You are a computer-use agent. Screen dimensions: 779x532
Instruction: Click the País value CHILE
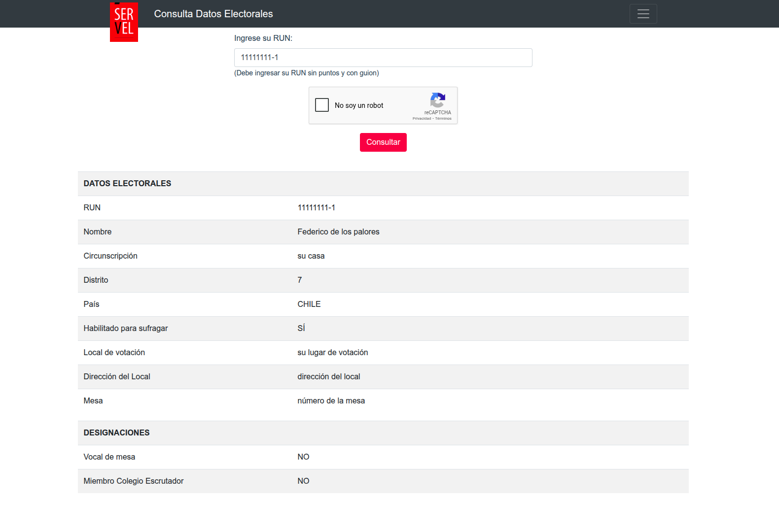coord(309,304)
